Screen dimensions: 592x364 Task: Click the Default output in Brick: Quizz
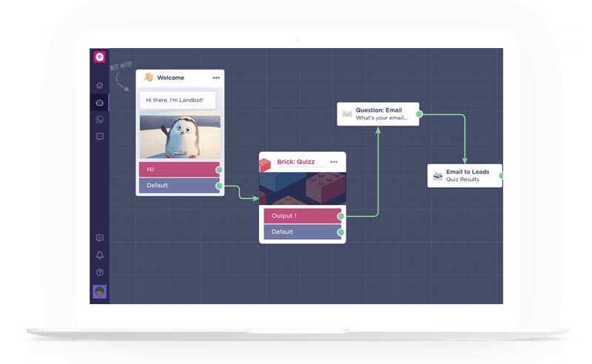[300, 232]
